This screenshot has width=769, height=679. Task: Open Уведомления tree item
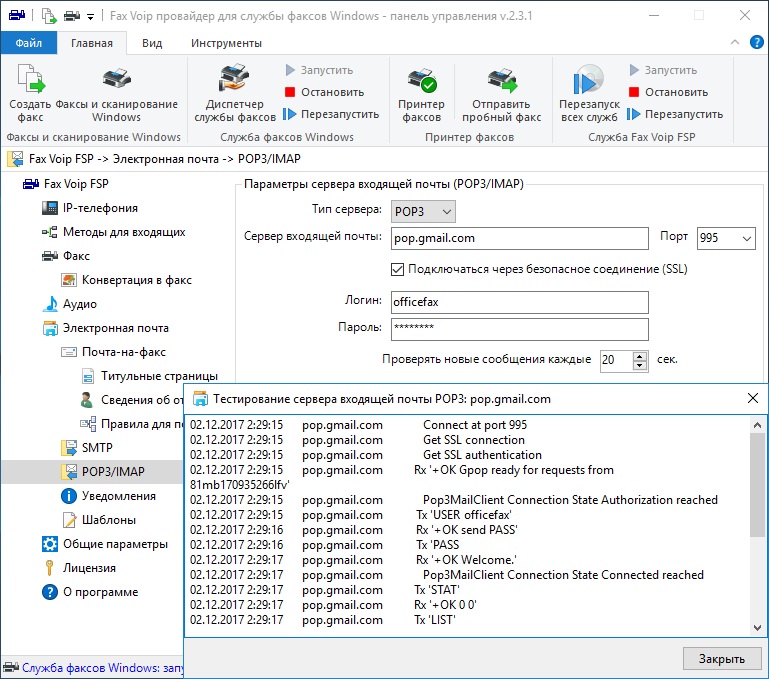point(108,496)
